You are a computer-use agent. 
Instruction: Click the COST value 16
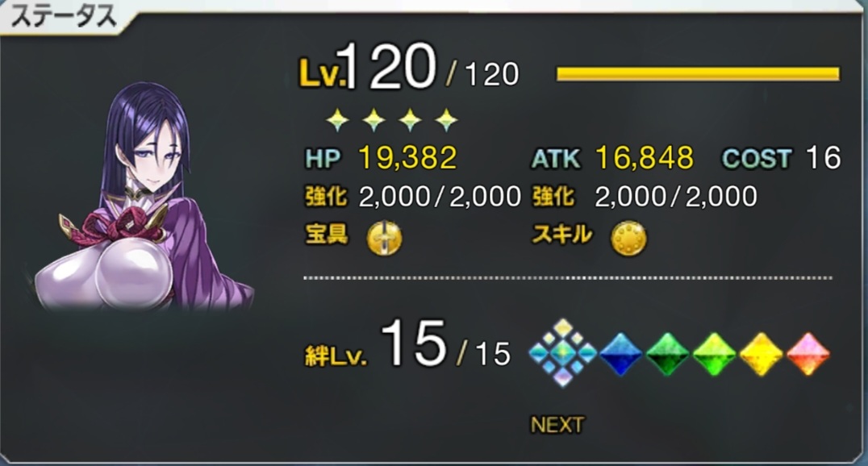pyautogui.click(x=824, y=158)
